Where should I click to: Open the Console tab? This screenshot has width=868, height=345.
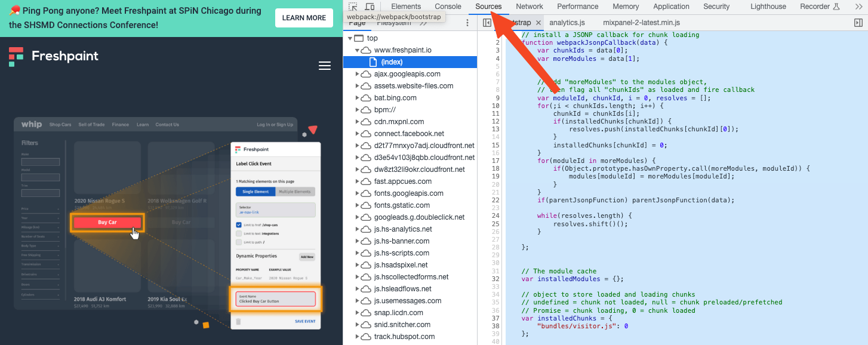[x=448, y=7]
